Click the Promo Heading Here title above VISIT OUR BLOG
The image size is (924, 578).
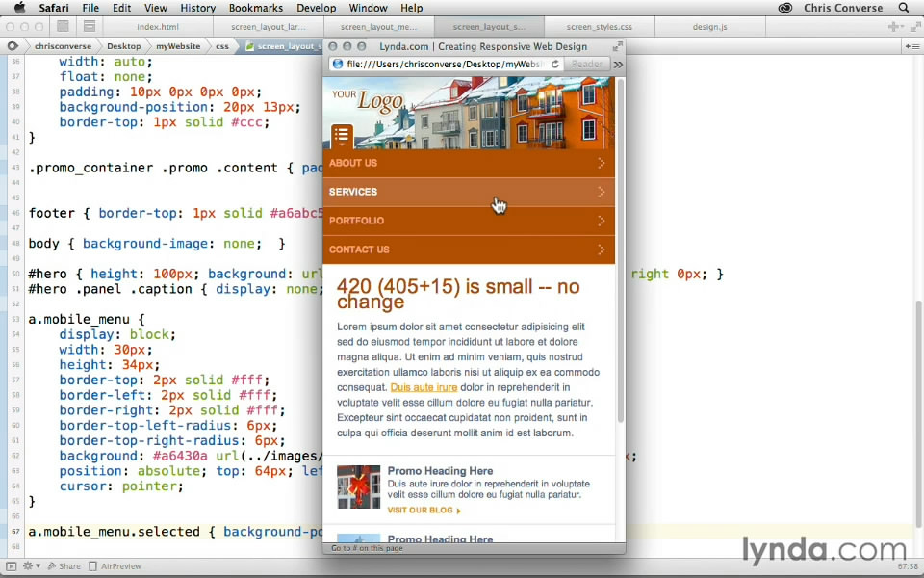point(440,471)
